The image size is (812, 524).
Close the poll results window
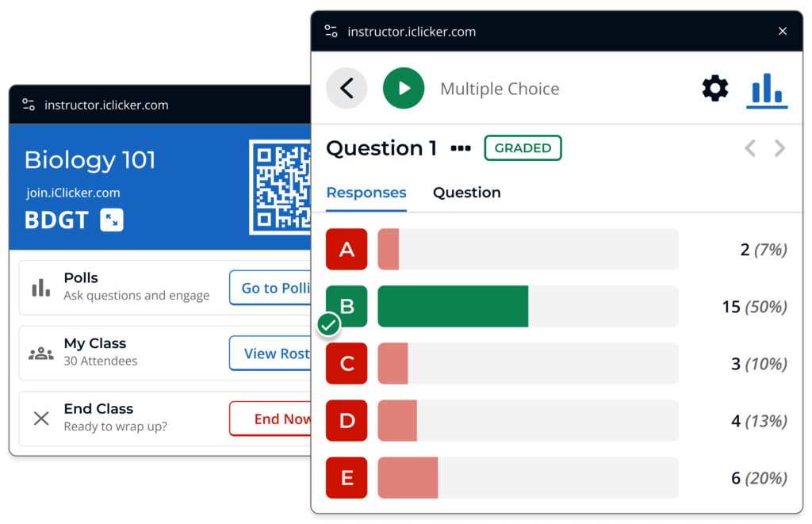click(x=783, y=31)
